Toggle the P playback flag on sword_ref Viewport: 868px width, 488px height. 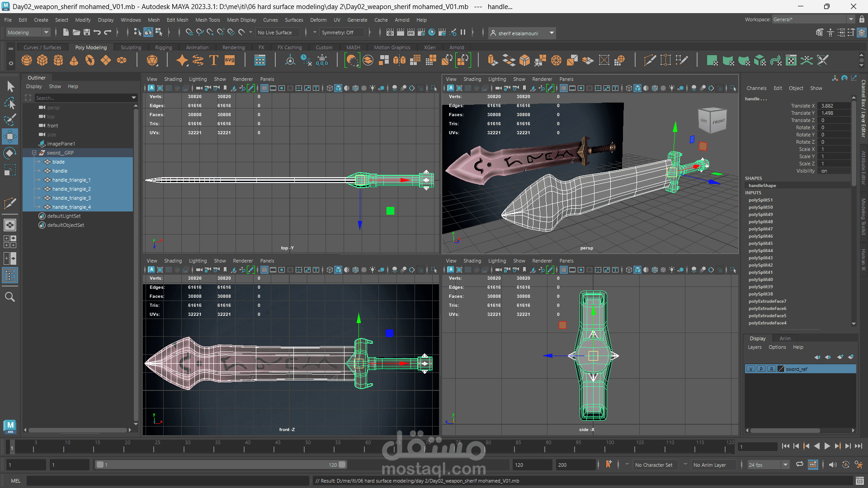(761, 369)
